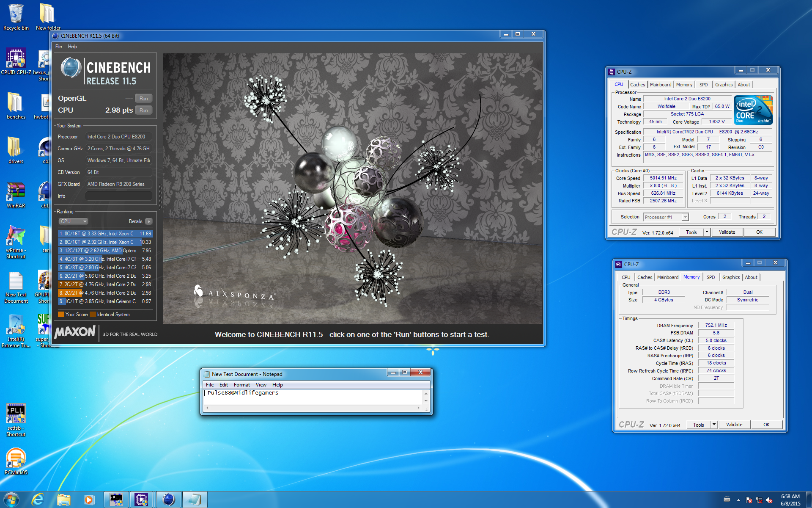This screenshot has width=812, height=508.
Task: Select the Intel(R) Extreme Tuning desktop shortcut
Action: coord(16,331)
